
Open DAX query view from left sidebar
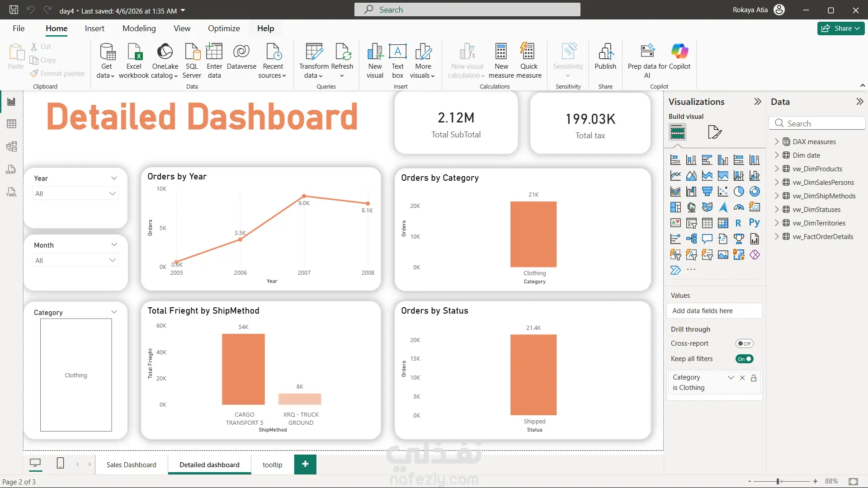[11, 169]
